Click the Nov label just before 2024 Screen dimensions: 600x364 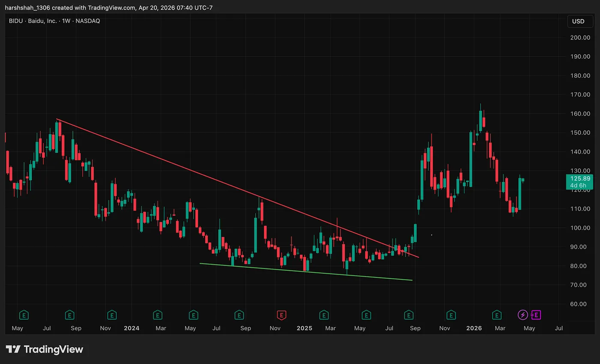[105, 328]
